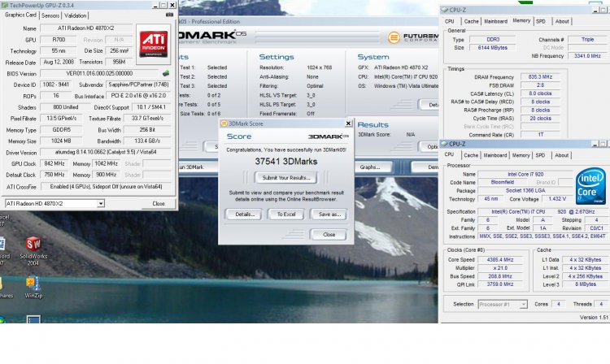Click the Bandwidth 133.4 GB/s value
This screenshot has height=364, width=610.
pyautogui.click(x=147, y=141)
